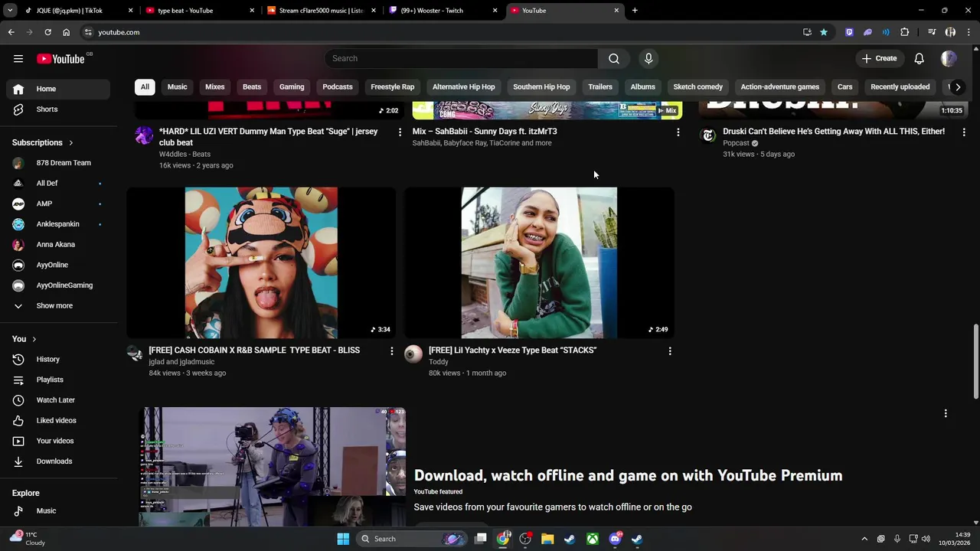
Task: Select the Mixes filter chip
Action: click(x=214, y=87)
